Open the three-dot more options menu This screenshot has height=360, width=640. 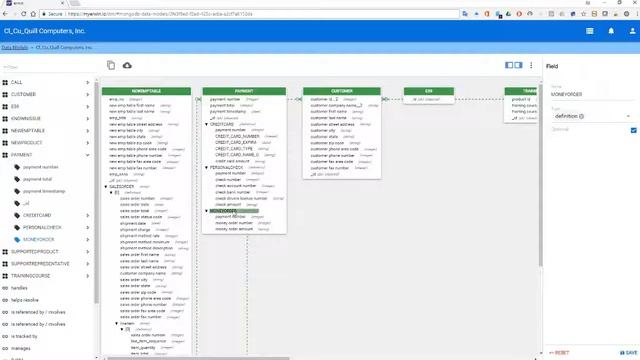point(531,65)
